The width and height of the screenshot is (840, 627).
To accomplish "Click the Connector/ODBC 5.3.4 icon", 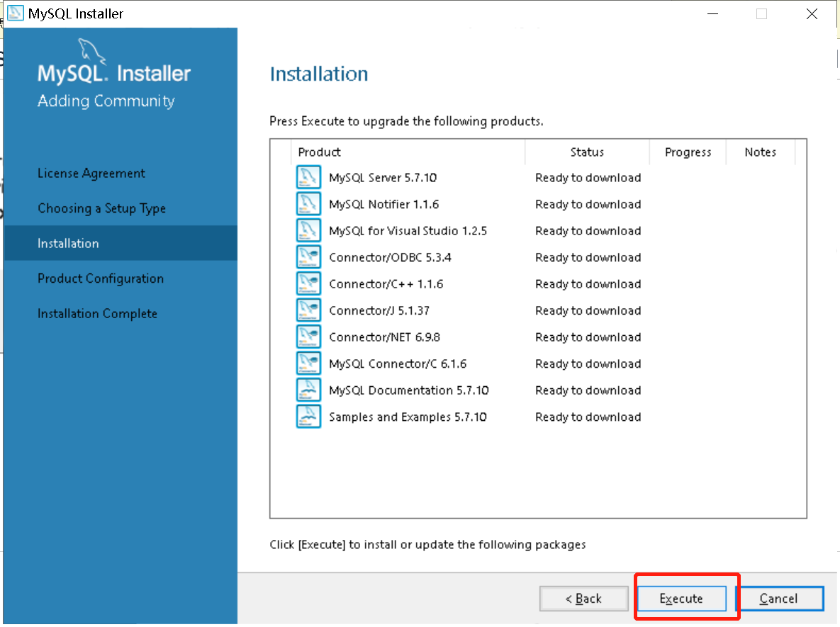I will tap(308, 257).
